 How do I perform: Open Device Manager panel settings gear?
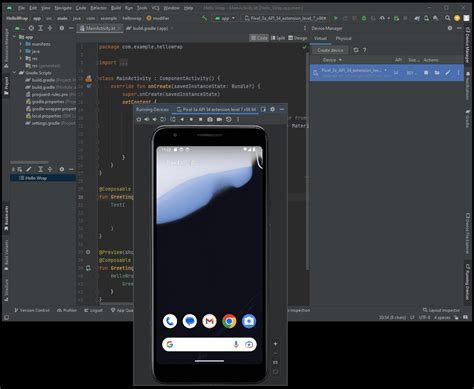click(450, 28)
